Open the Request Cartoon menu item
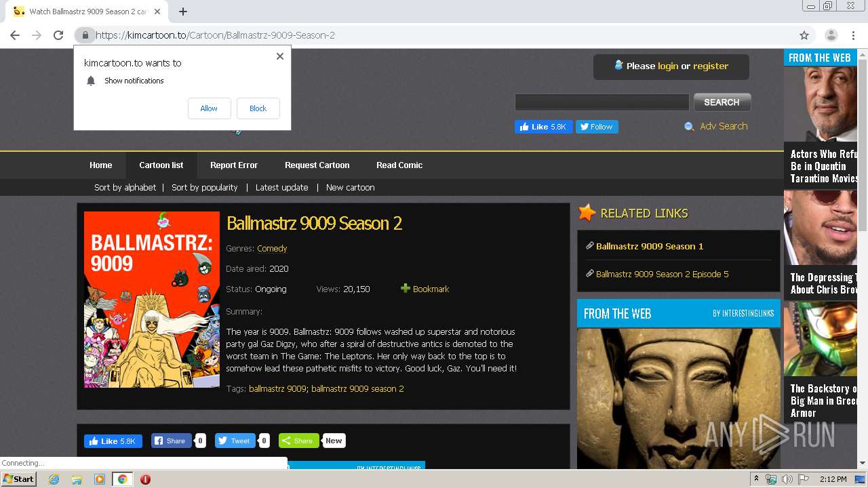Screen dimensions: 868x488 tap(317, 165)
